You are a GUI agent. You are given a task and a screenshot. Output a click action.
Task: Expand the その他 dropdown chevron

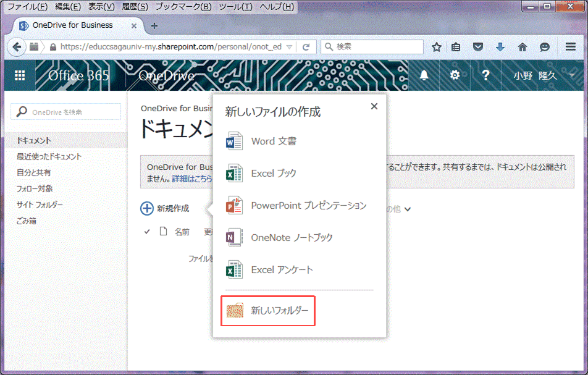tap(408, 209)
